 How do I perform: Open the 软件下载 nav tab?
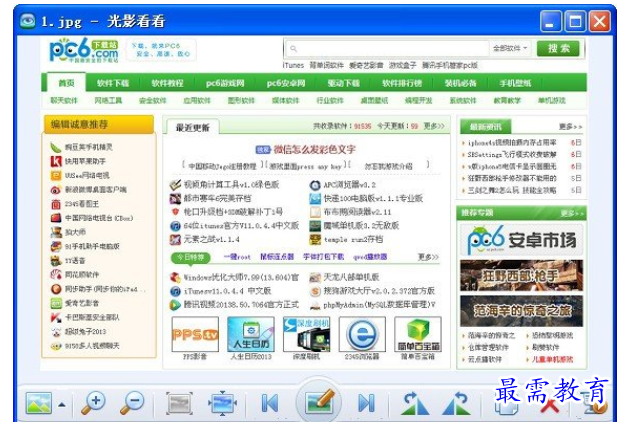coord(113,83)
